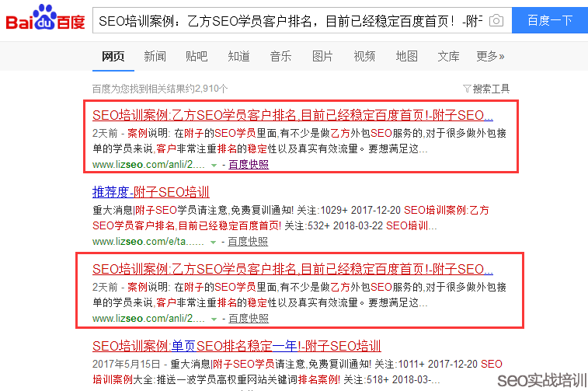Select the 网页 tab

[113, 56]
